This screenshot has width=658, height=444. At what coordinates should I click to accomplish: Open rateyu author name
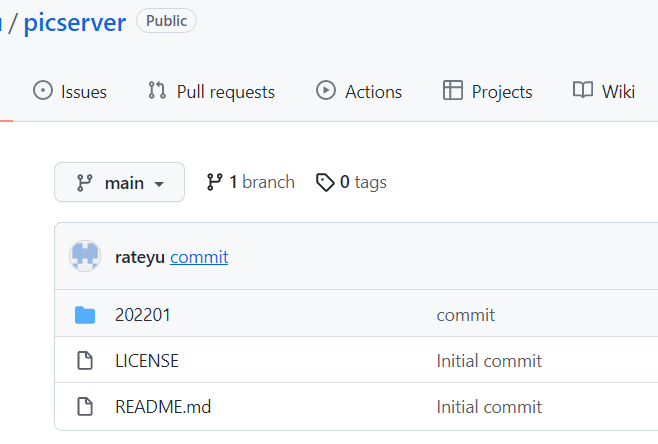[140, 257]
